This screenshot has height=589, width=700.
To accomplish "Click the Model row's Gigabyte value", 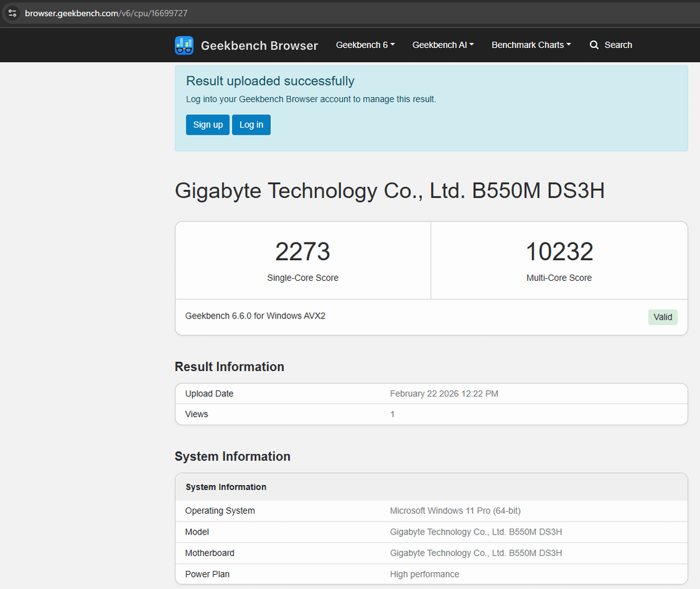I will pos(476,532).
